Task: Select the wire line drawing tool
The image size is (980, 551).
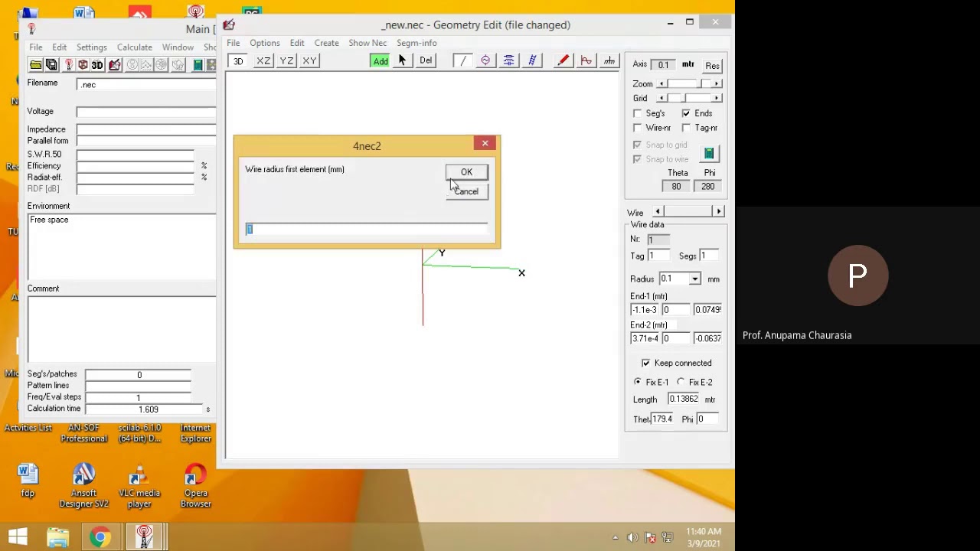Action: point(462,60)
